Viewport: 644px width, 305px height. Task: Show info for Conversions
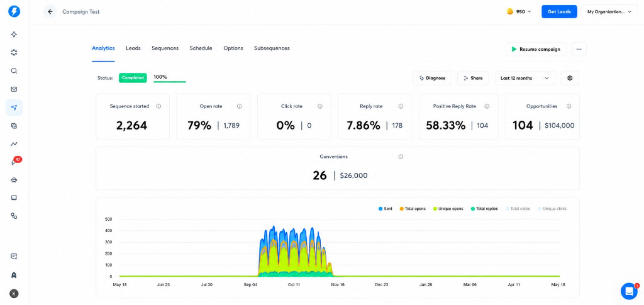(x=401, y=157)
